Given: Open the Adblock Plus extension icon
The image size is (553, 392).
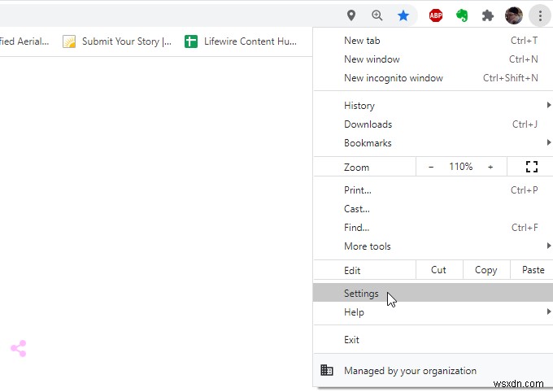Looking at the screenshot, I should click(436, 15).
